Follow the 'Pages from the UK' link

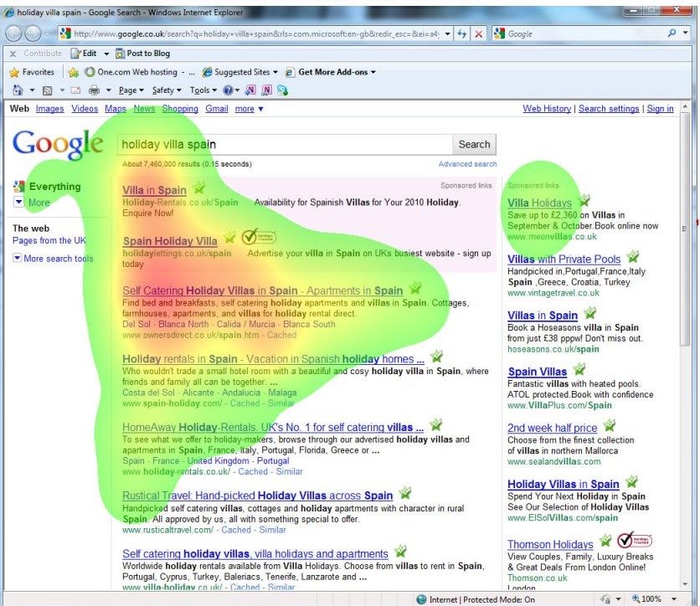(x=49, y=240)
